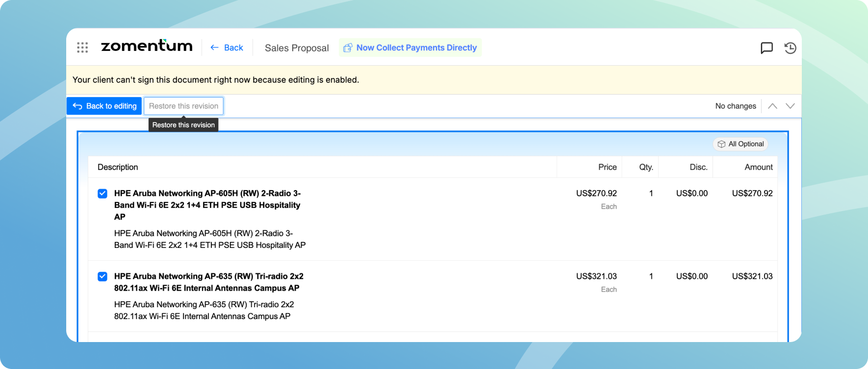Click the US$321.03 amount cell

[x=752, y=276]
